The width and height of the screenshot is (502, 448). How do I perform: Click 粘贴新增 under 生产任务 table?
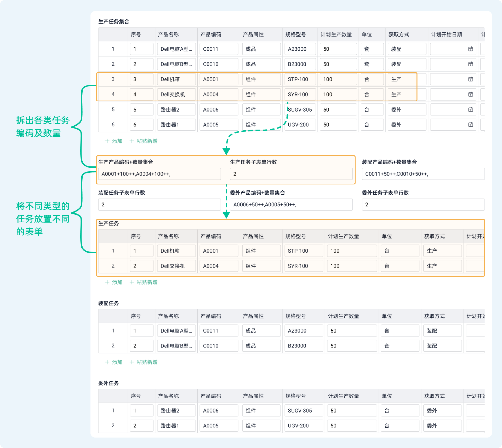144,282
